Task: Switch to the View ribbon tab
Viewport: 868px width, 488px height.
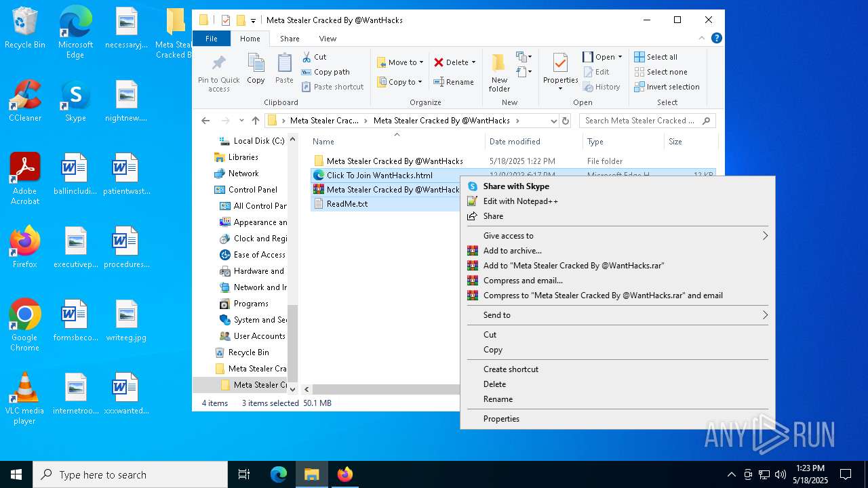Action: pyautogui.click(x=328, y=39)
